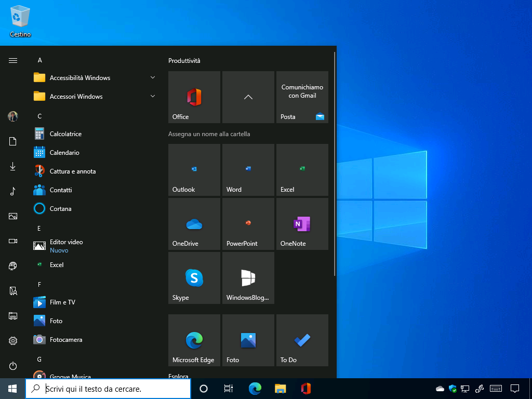The width and height of the screenshot is (532, 399).
Task: Click the letter F group header
Action: tap(39, 284)
